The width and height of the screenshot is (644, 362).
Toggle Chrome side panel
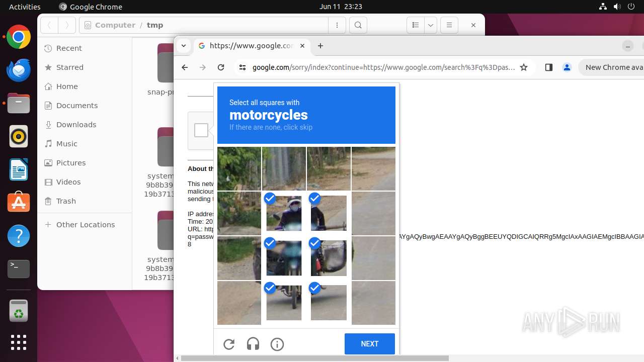tap(548, 67)
